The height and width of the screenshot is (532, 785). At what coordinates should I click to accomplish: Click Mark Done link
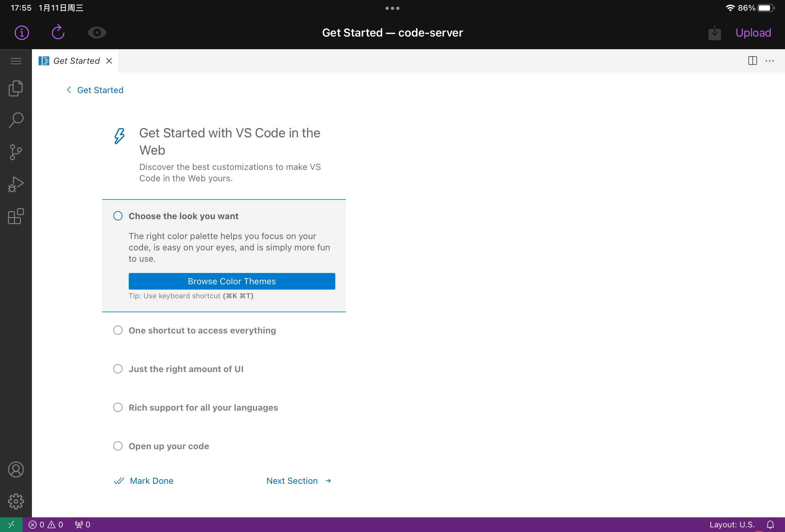click(x=152, y=481)
